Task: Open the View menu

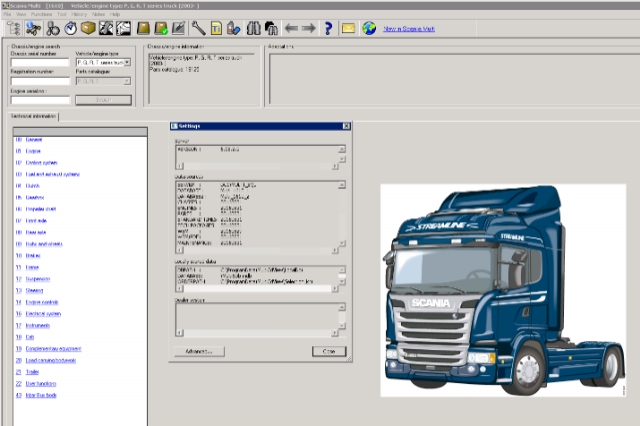Action: pyautogui.click(x=21, y=14)
